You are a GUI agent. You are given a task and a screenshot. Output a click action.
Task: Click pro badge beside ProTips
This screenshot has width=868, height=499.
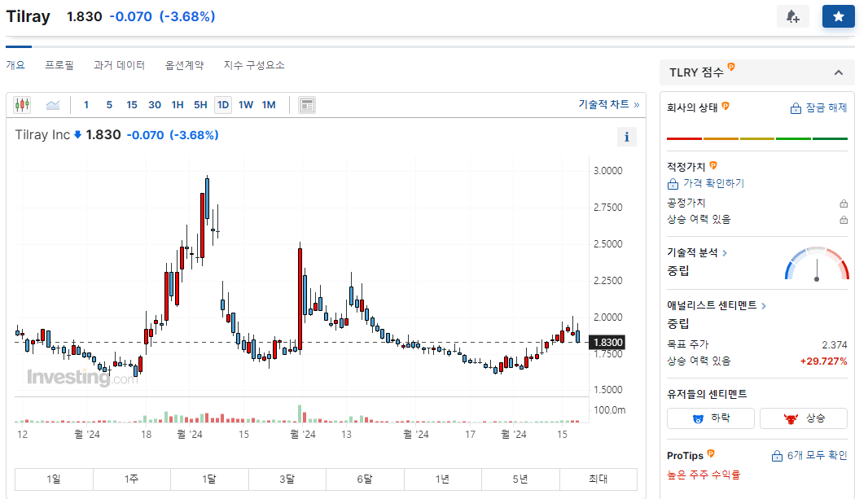click(x=711, y=453)
